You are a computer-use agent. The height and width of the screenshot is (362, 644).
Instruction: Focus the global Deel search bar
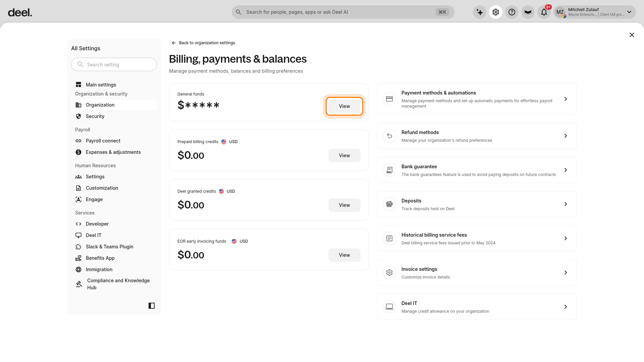[343, 12]
